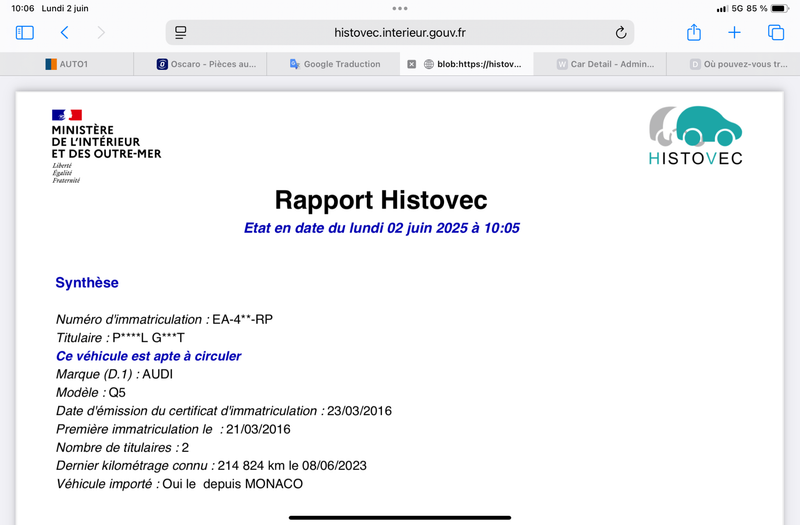
Task: Click the Modèle Q5 line
Action: [91, 392]
